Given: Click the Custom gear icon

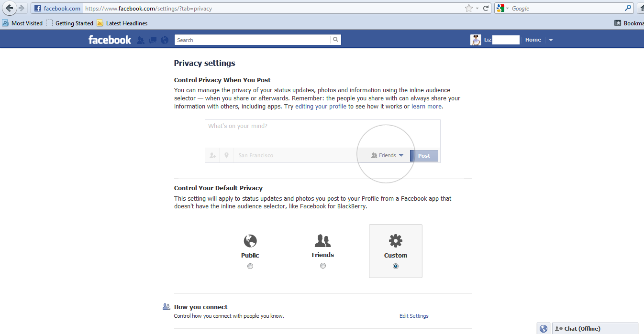Looking at the screenshot, I should (395, 241).
